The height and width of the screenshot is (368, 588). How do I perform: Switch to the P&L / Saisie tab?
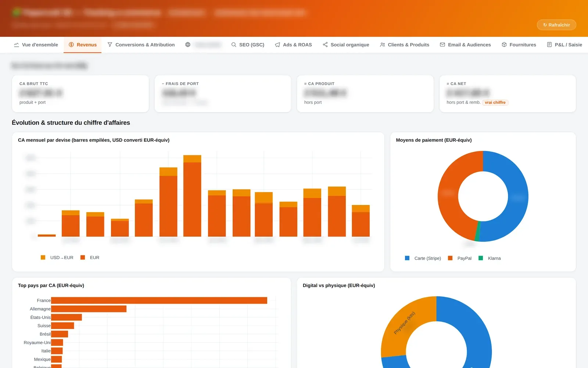[x=564, y=45]
